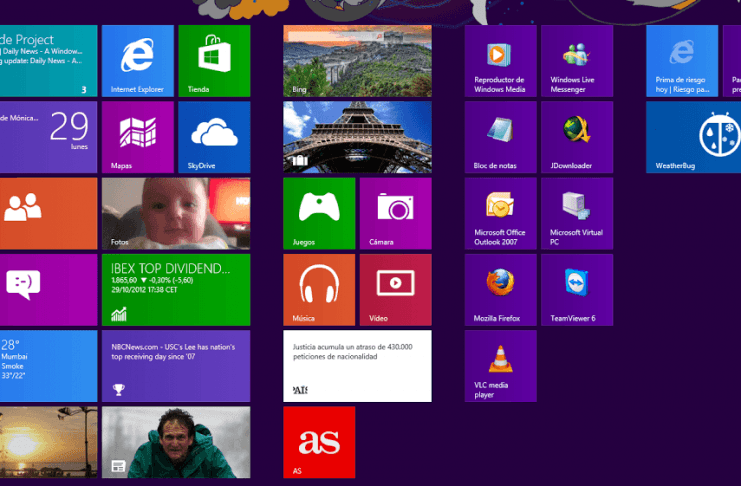This screenshot has width=741, height=486.
Task: Open Bloc de notas
Action: click(500, 137)
